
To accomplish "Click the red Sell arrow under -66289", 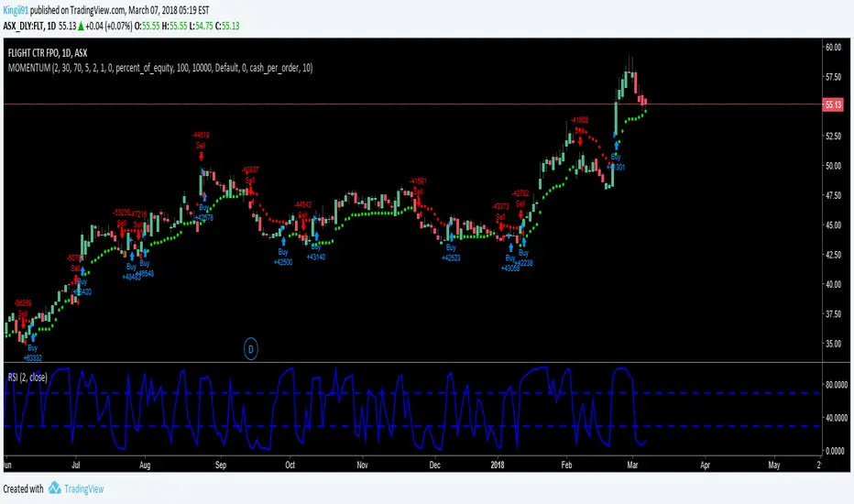I will (x=23, y=324).
